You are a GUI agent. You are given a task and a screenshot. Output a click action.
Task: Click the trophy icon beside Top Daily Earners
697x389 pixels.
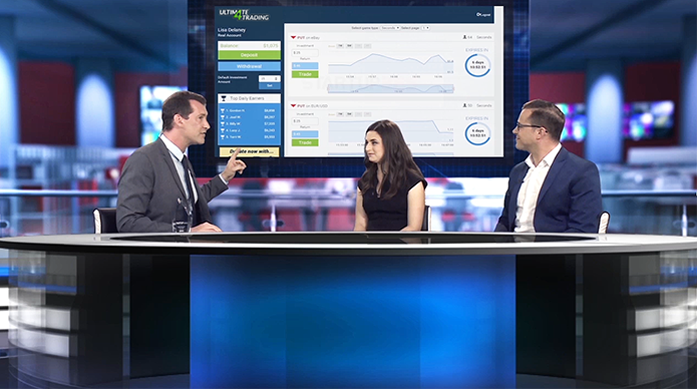(224, 98)
